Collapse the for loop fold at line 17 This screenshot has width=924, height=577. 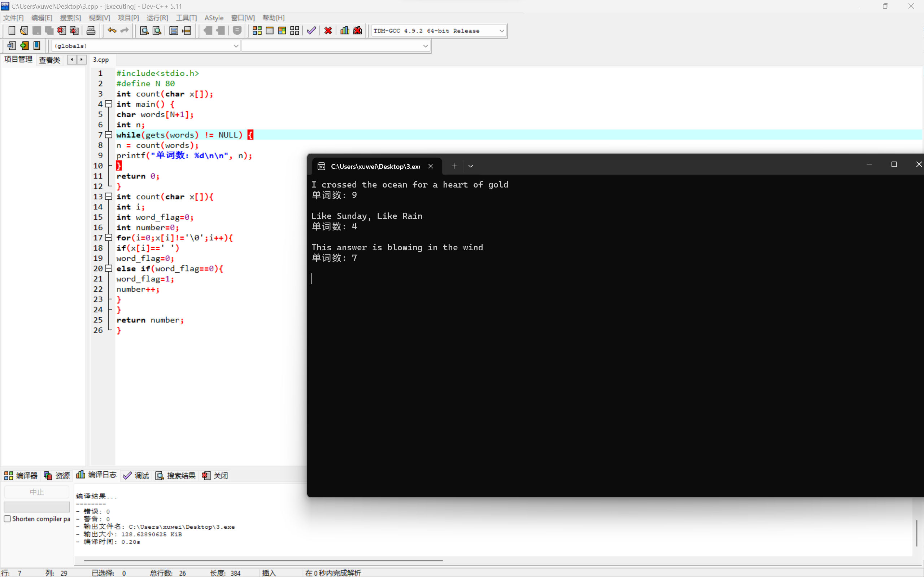click(x=109, y=237)
